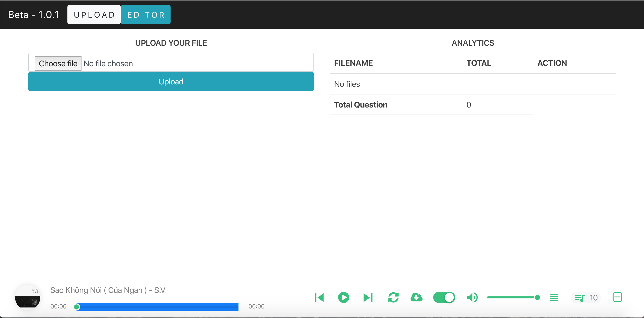Click the Choose file button
Image resolution: width=644 pixels, height=318 pixels.
coord(58,64)
